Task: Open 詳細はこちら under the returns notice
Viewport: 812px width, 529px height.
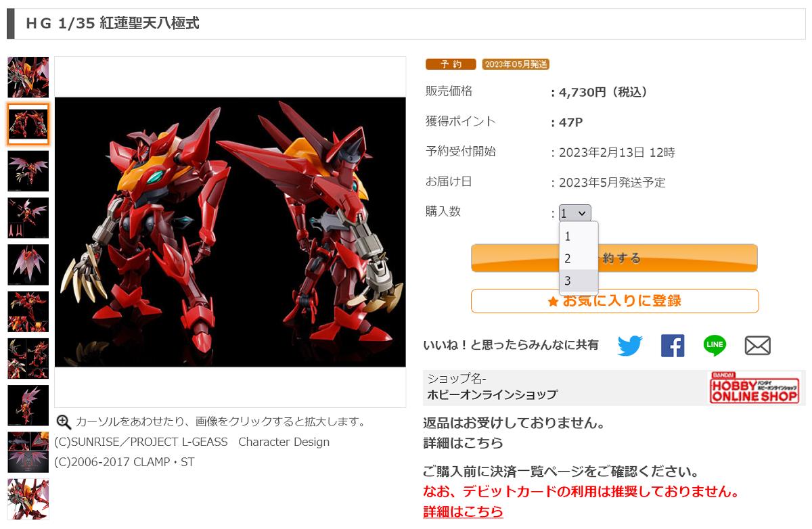Action: (x=463, y=443)
